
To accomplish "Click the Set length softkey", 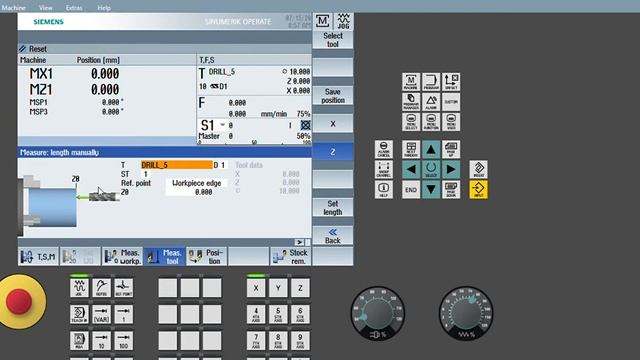I will pos(333,208).
